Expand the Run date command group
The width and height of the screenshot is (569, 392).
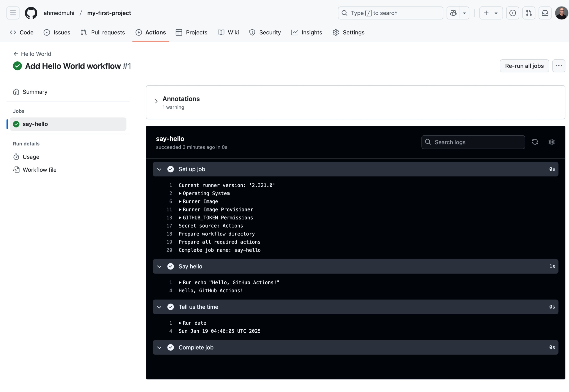coord(192,323)
